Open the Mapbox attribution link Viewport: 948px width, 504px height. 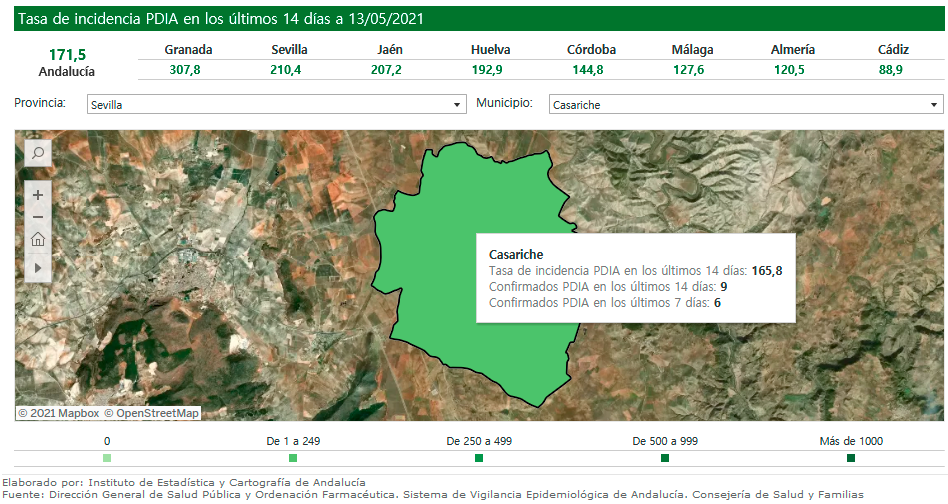[58, 413]
